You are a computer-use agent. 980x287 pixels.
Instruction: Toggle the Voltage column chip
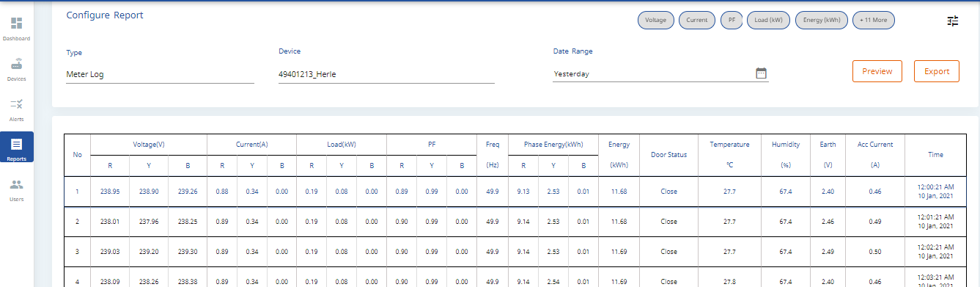[656, 20]
